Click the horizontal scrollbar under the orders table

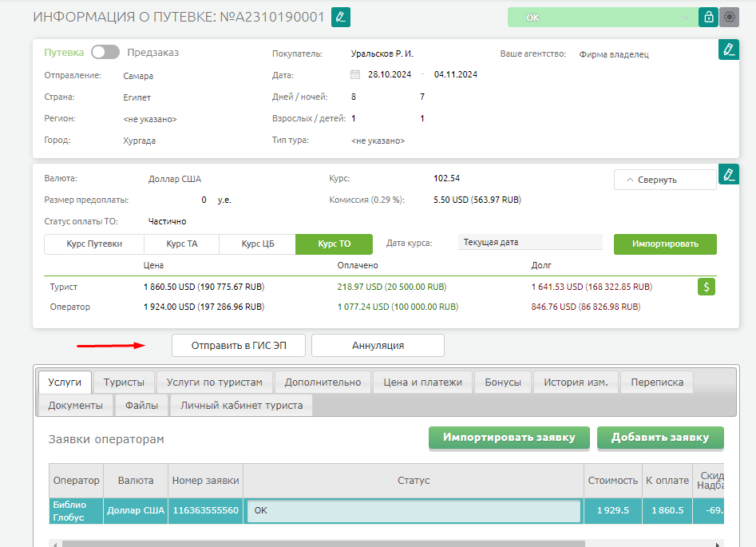tap(323, 544)
